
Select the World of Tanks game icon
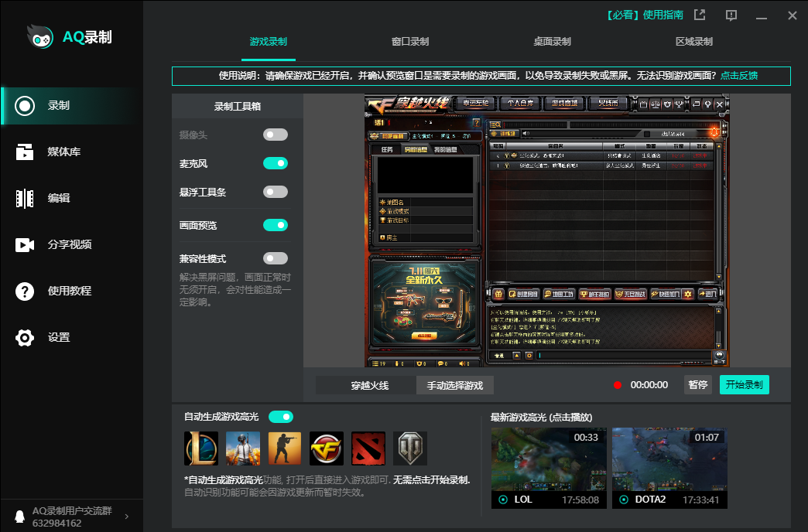click(x=410, y=448)
